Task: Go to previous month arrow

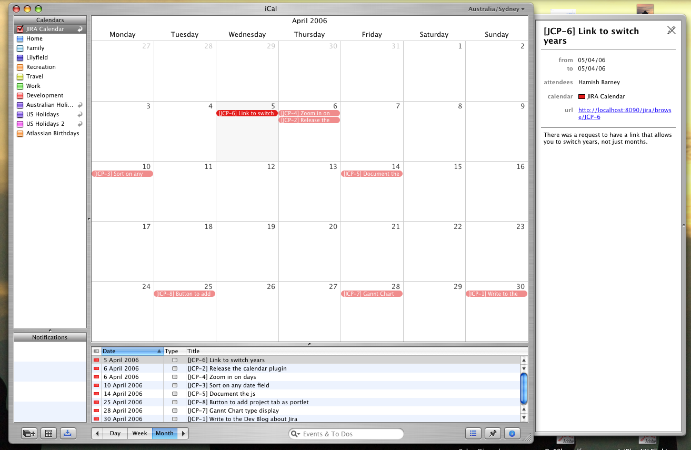Action: [97, 433]
